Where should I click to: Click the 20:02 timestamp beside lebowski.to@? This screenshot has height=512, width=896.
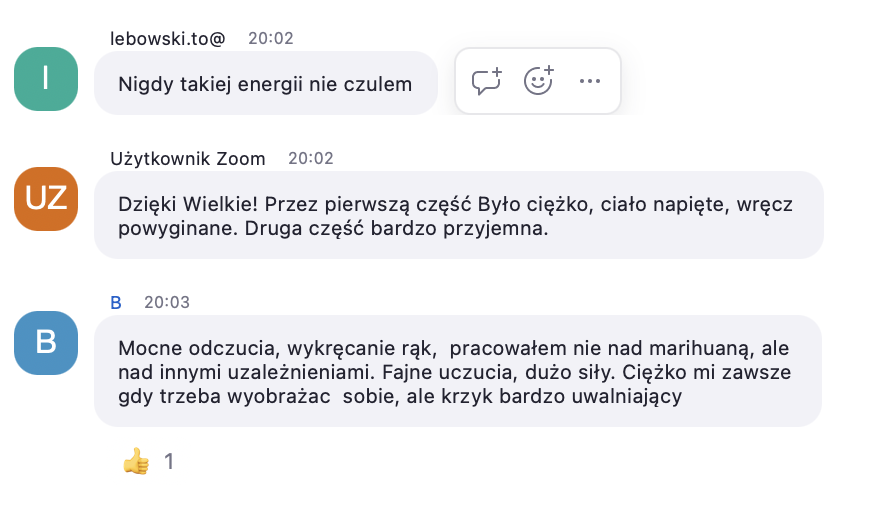[271, 38]
